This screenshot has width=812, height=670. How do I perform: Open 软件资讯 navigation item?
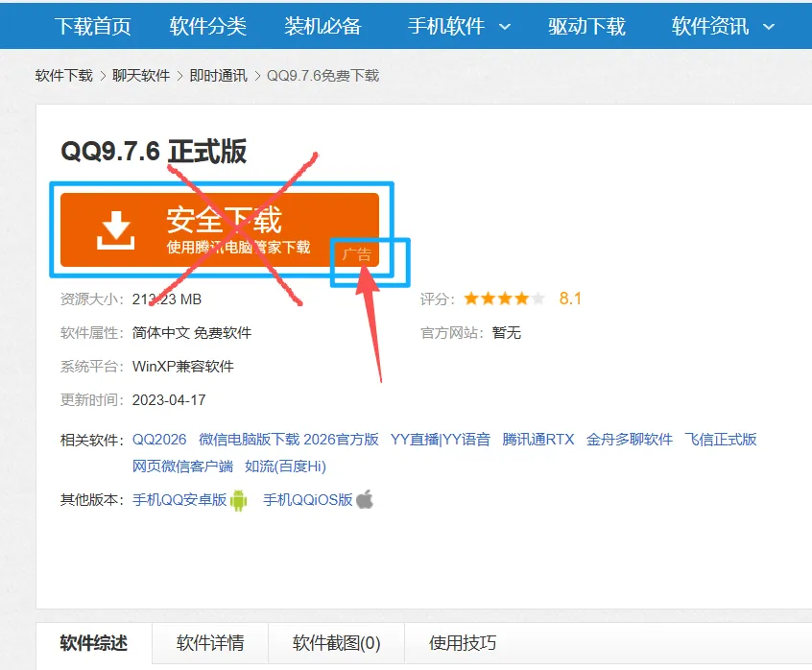(x=710, y=26)
